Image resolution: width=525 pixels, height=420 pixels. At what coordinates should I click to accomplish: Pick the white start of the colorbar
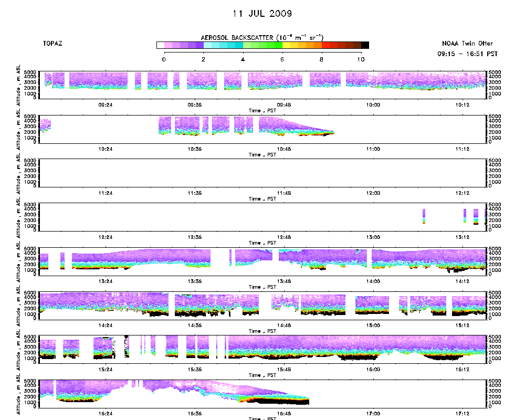160,45
